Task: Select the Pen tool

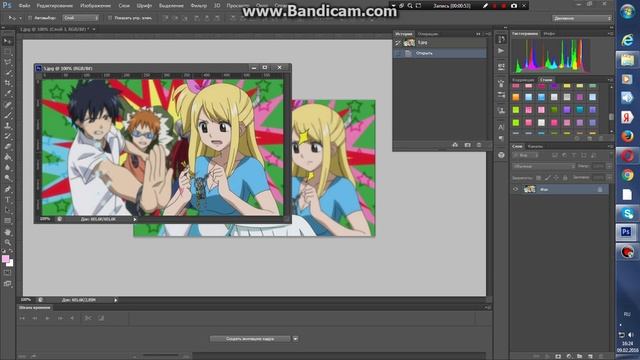Action: click(x=7, y=189)
